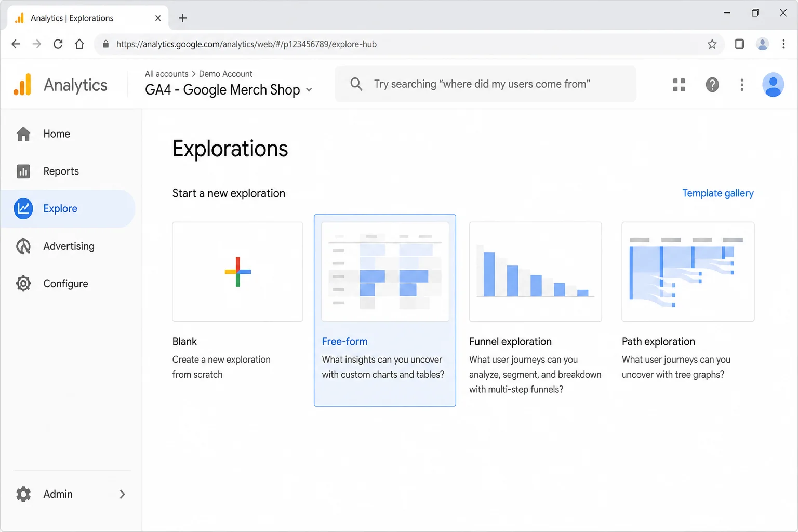Click the Demo Account breadcrumb
798x532 pixels.
[225, 74]
